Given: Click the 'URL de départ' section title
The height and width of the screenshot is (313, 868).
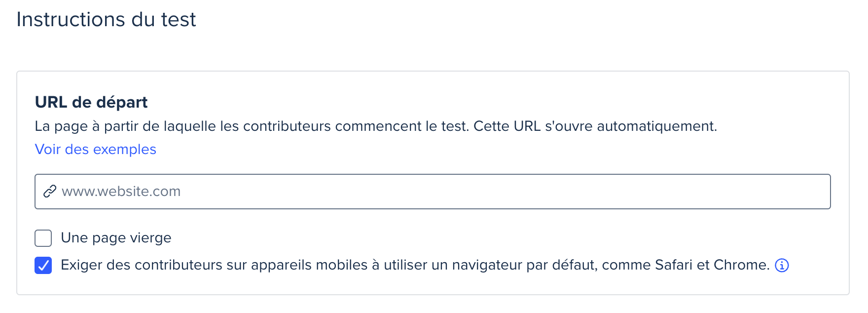Looking at the screenshot, I should click(91, 102).
